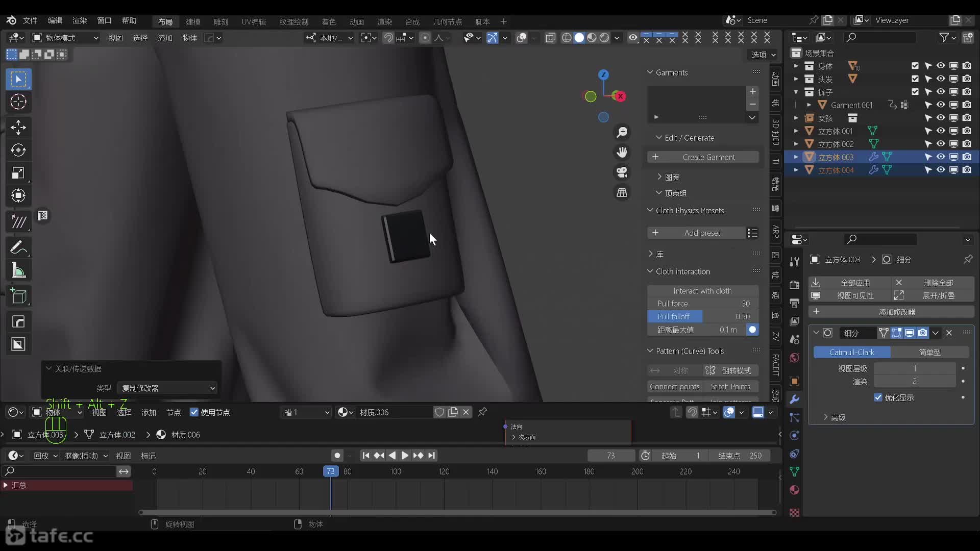Viewport: 980px width, 551px height.
Task: Toggle the camera view icon
Action: coord(622,172)
